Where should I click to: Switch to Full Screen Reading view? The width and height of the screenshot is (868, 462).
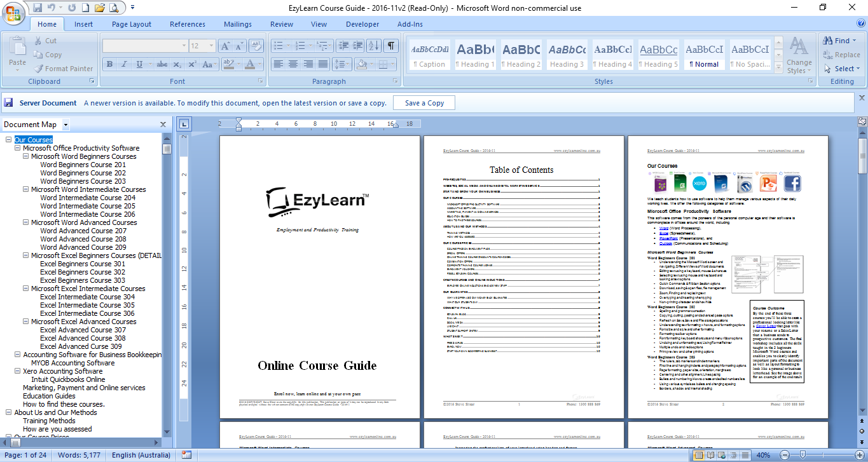click(x=711, y=455)
